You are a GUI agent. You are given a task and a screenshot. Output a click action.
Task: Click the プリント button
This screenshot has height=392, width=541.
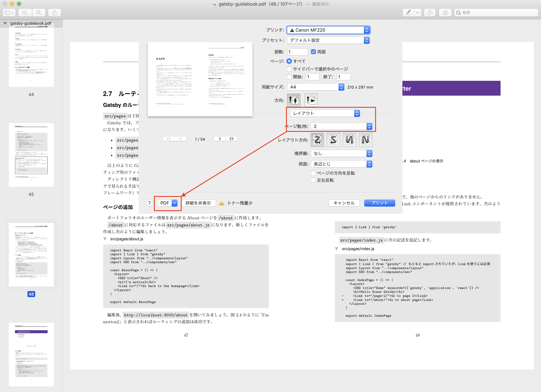point(380,203)
